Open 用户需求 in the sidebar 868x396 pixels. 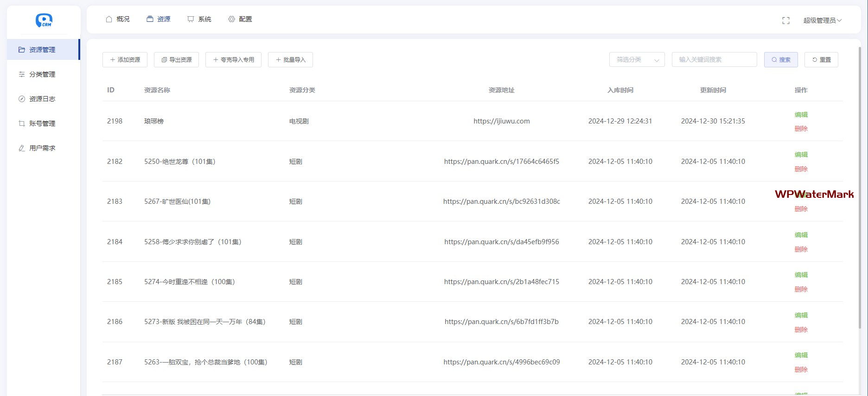(42, 148)
